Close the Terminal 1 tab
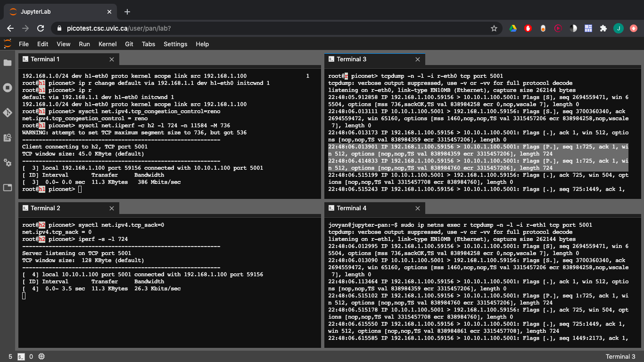644x362 pixels. coord(112,59)
